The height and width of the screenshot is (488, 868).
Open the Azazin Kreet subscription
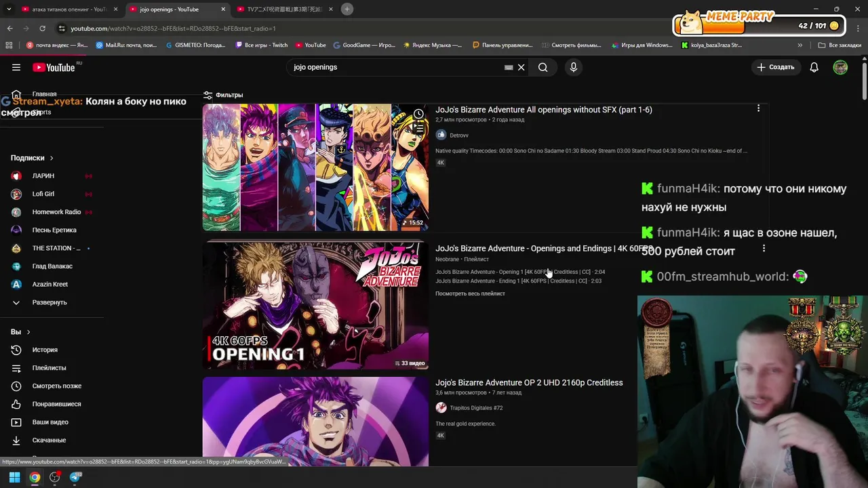tap(52, 284)
